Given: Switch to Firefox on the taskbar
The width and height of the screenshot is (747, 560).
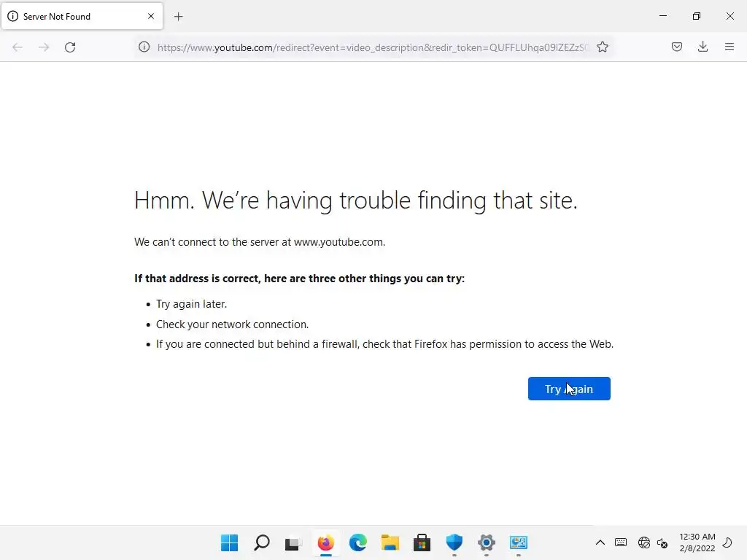Looking at the screenshot, I should 326,542.
